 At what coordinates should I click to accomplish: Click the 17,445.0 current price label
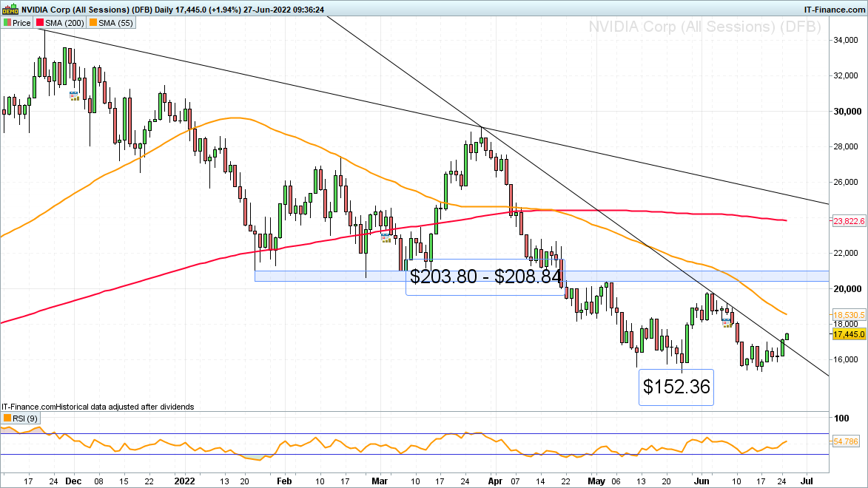(849, 334)
